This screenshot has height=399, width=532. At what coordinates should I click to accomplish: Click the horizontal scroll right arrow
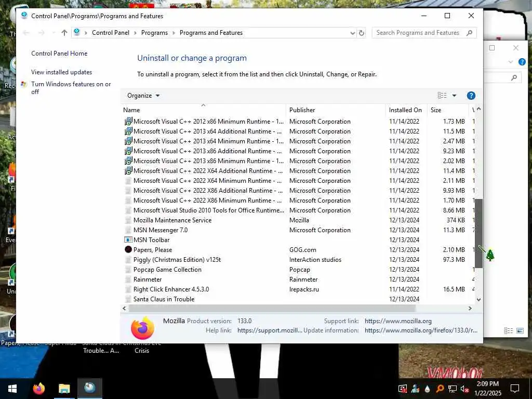click(470, 309)
